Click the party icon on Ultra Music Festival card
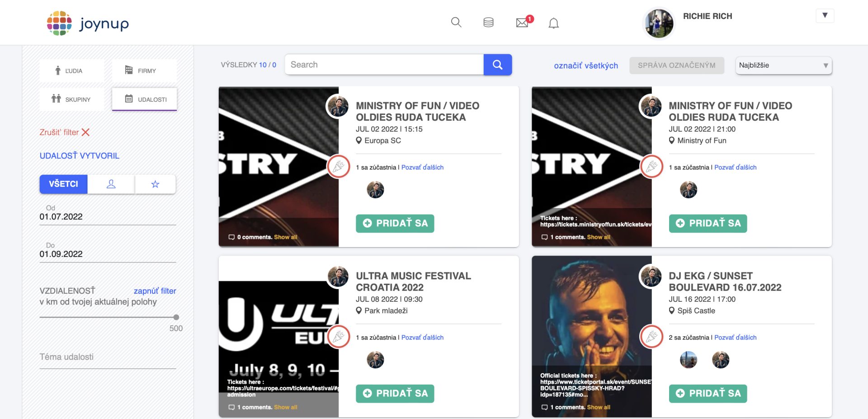868x419 pixels. coord(339,337)
